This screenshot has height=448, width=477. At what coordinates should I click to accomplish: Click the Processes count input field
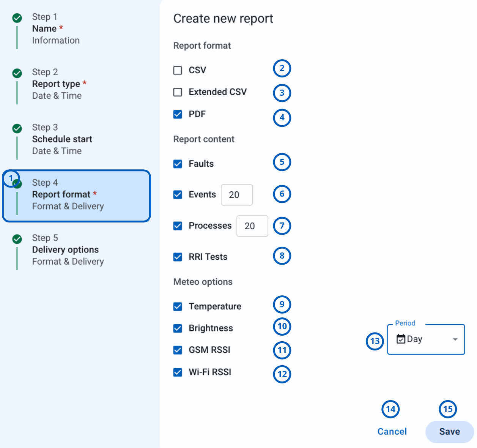[x=252, y=226]
